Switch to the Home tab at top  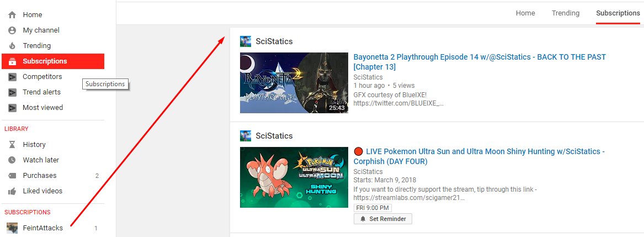525,13
